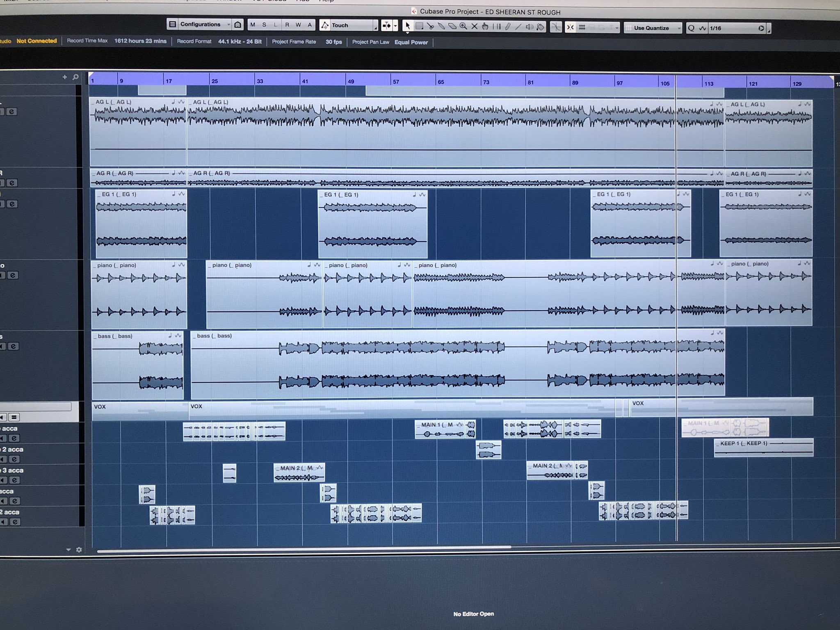Screen dimensions: 840x630
Task: Click Not Connected status label
Action: (37, 41)
